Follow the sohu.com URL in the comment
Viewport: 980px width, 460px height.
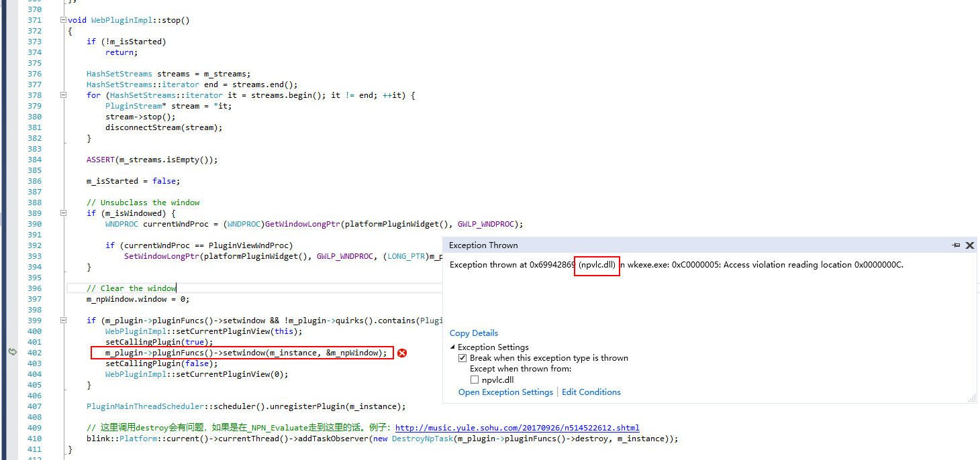(517, 427)
